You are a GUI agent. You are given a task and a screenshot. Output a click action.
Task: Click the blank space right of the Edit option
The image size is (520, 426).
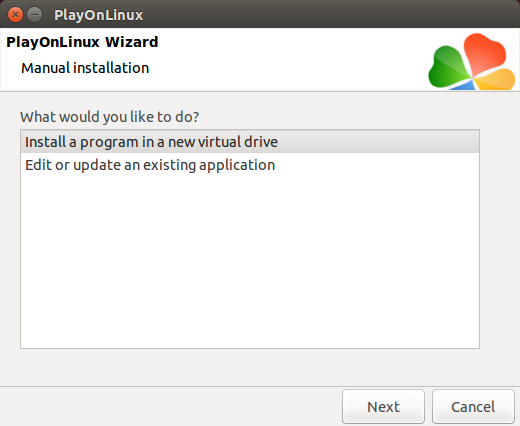point(377,165)
